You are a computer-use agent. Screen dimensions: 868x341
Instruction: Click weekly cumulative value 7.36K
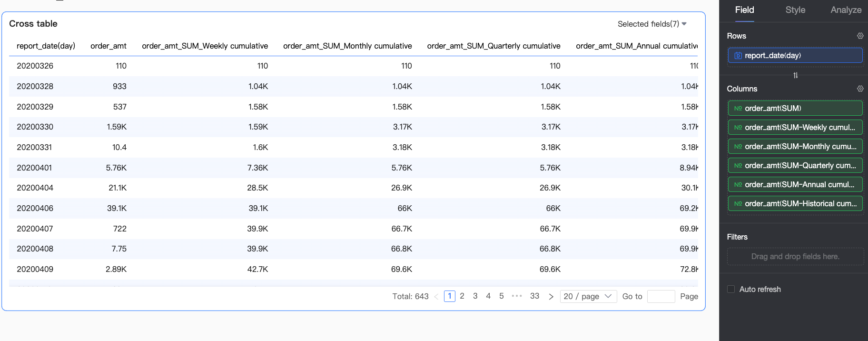(257, 168)
